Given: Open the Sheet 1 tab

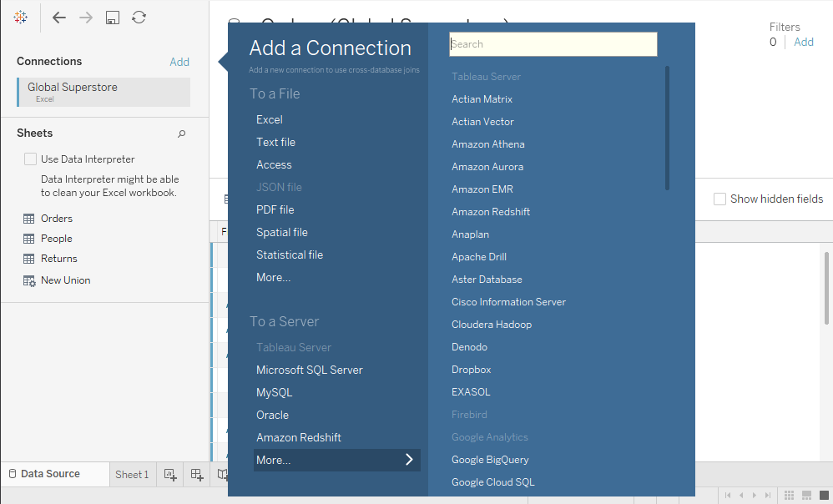Looking at the screenshot, I should [x=132, y=474].
